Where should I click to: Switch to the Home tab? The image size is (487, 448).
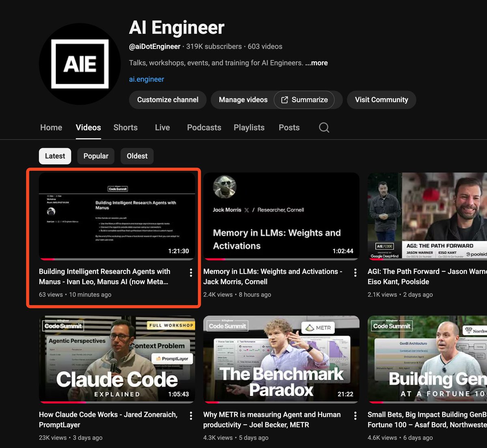tap(51, 127)
